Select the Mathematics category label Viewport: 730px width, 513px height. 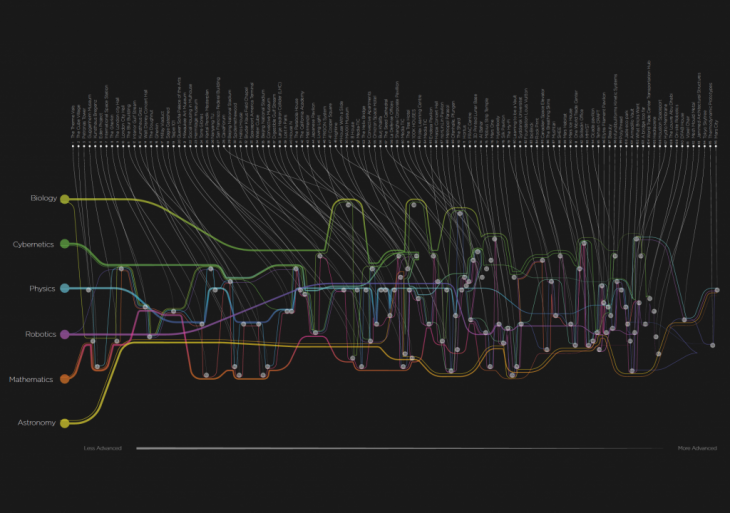click(38, 379)
